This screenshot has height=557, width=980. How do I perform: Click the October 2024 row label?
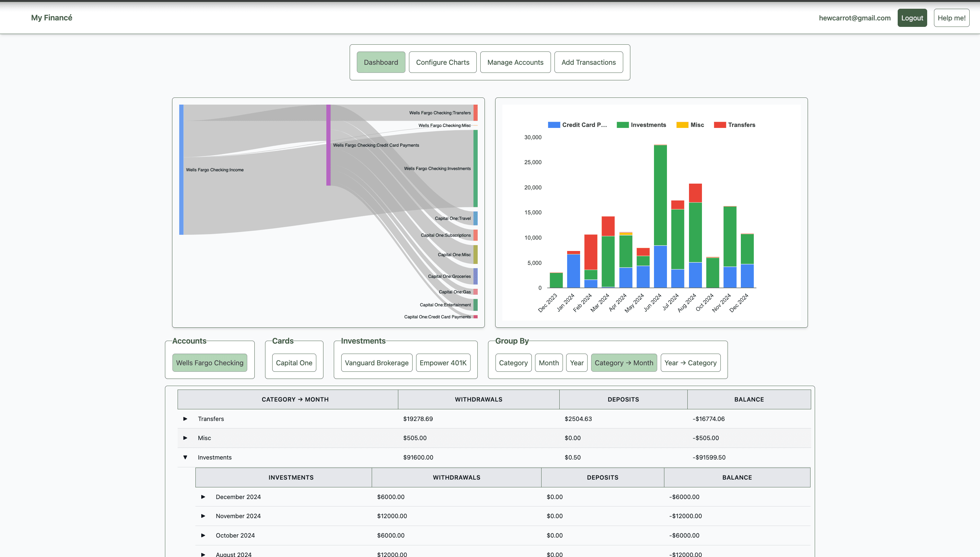(235, 536)
